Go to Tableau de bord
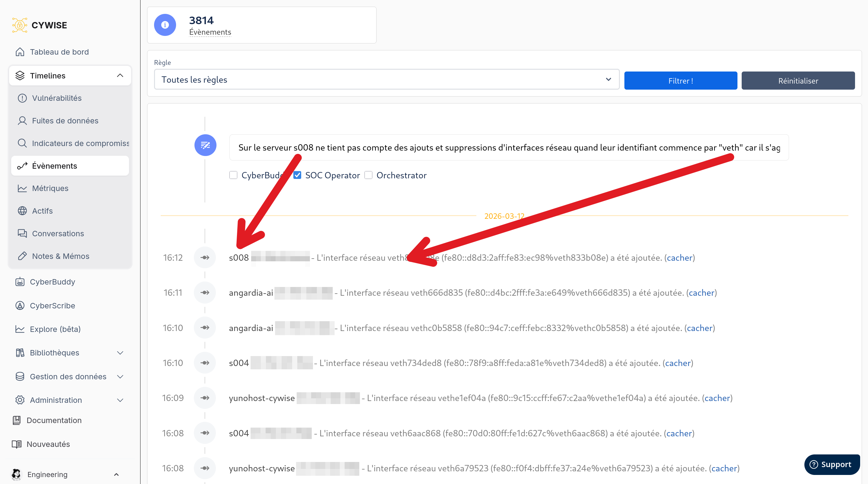 [59, 52]
